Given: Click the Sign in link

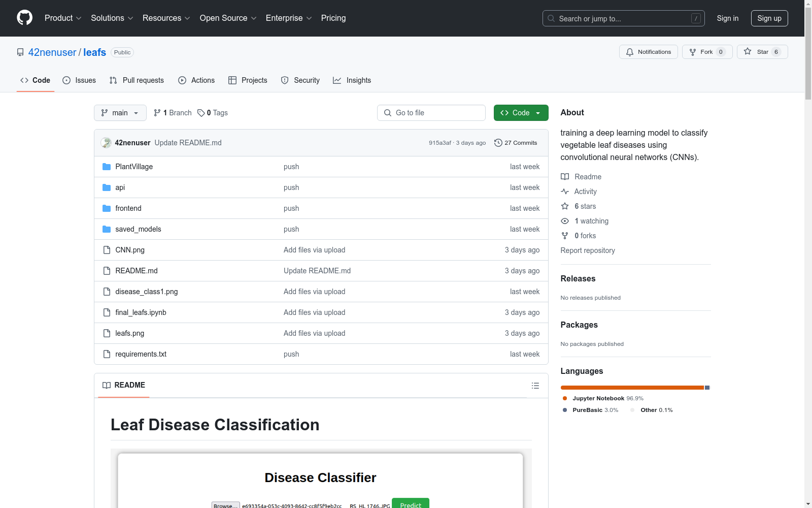Looking at the screenshot, I should pyautogui.click(x=728, y=18).
